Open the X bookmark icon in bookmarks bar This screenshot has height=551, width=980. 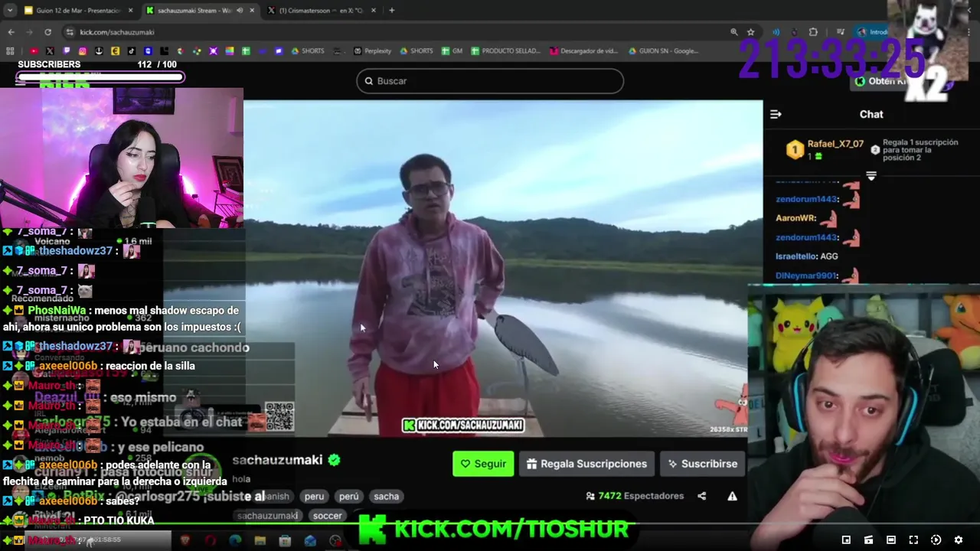point(50,51)
